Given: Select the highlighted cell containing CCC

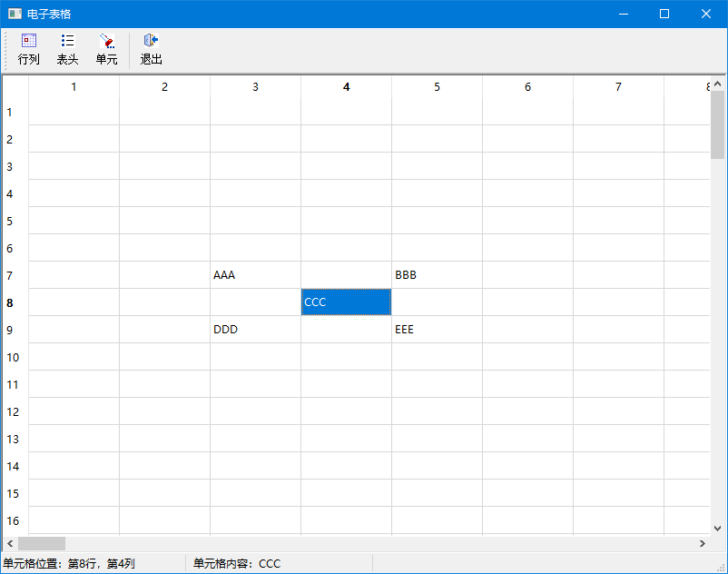Looking at the screenshot, I should coord(347,302).
